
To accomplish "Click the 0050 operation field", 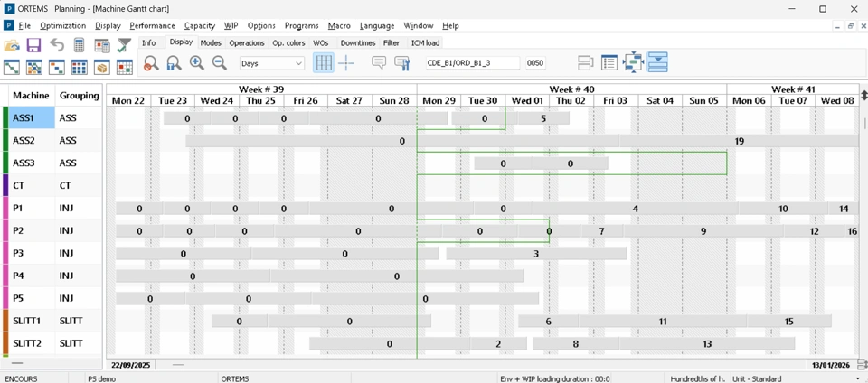I will pyautogui.click(x=535, y=63).
